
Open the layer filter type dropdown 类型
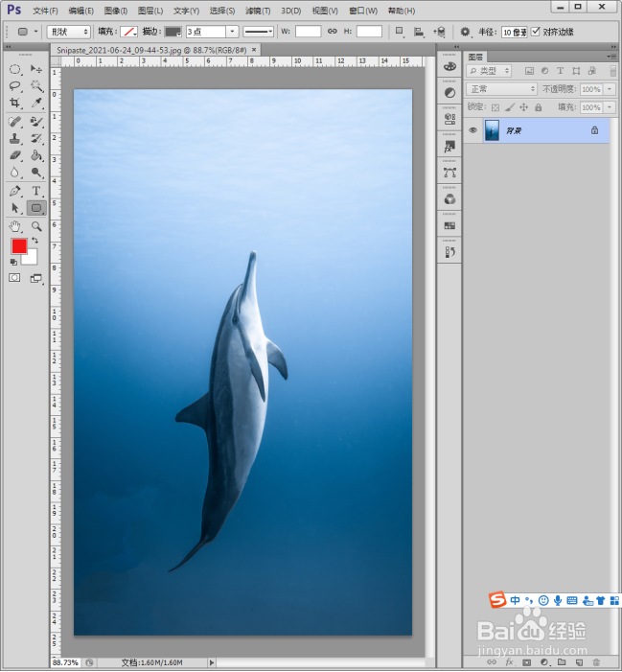[489, 71]
